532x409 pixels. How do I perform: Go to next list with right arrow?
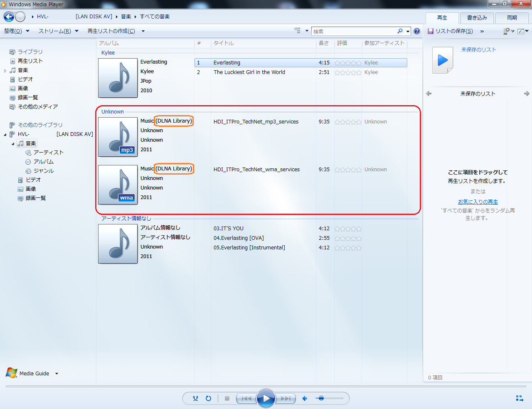527,94
